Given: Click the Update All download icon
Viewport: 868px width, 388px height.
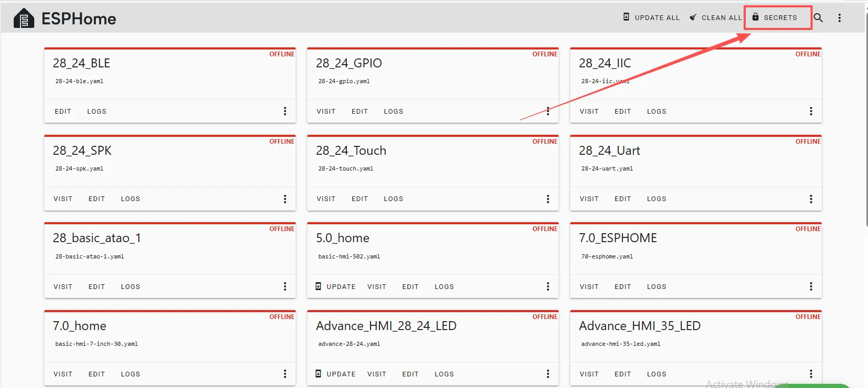Looking at the screenshot, I should click(626, 17).
